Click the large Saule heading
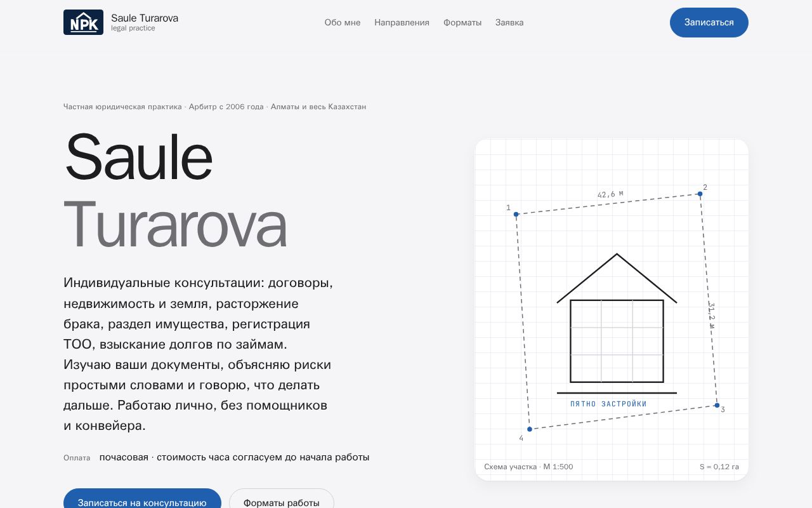 pos(138,157)
